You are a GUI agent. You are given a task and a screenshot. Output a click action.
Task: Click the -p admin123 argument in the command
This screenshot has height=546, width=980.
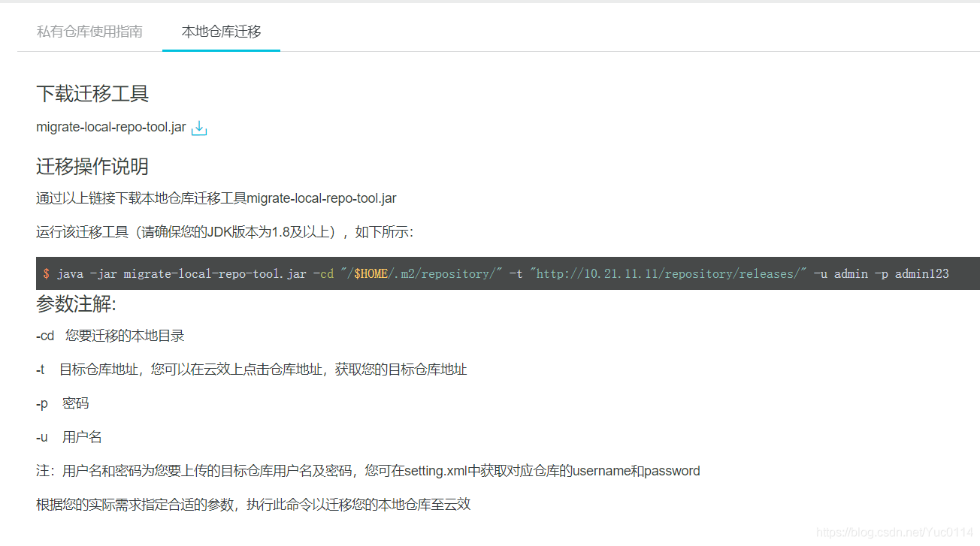click(912, 273)
